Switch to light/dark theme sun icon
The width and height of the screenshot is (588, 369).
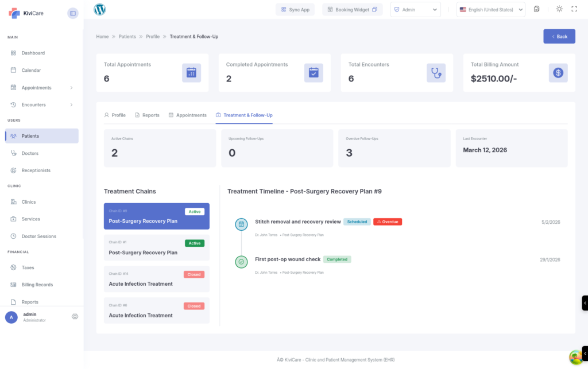pos(559,9)
